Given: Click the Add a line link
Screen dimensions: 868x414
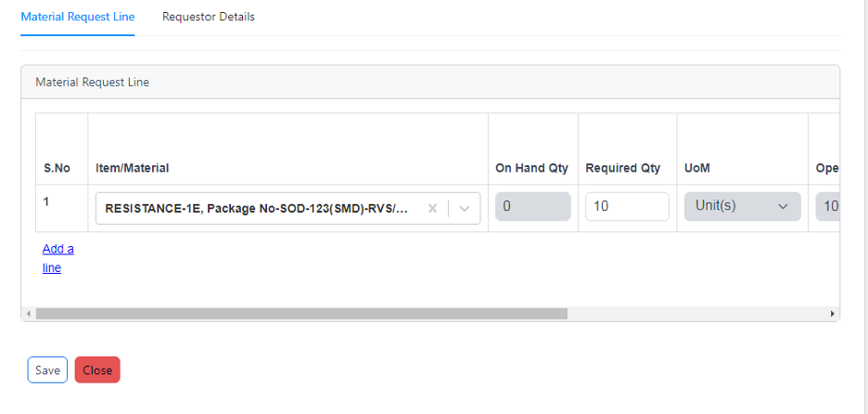Looking at the screenshot, I should pos(58,258).
